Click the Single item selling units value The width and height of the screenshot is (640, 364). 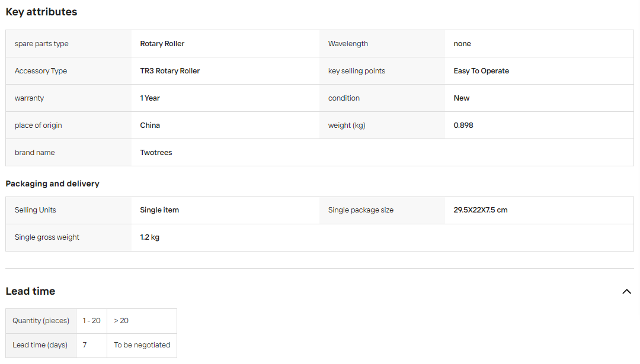(x=159, y=210)
